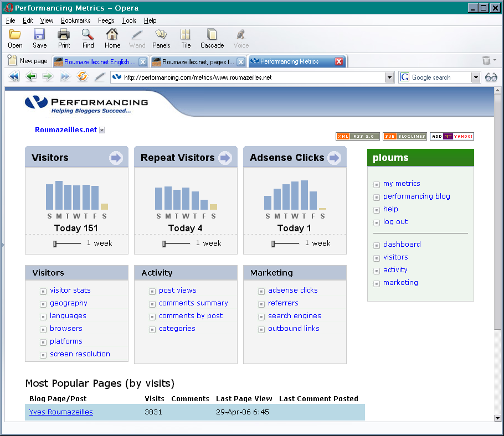Open the outbound links link
Screen dimensions: 504x436
pos(294,329)
